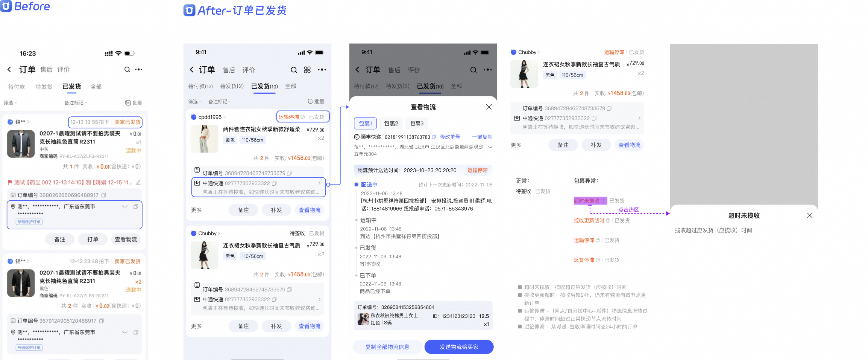Tap the search icon beside the grid icon

[x=294, y=70]
